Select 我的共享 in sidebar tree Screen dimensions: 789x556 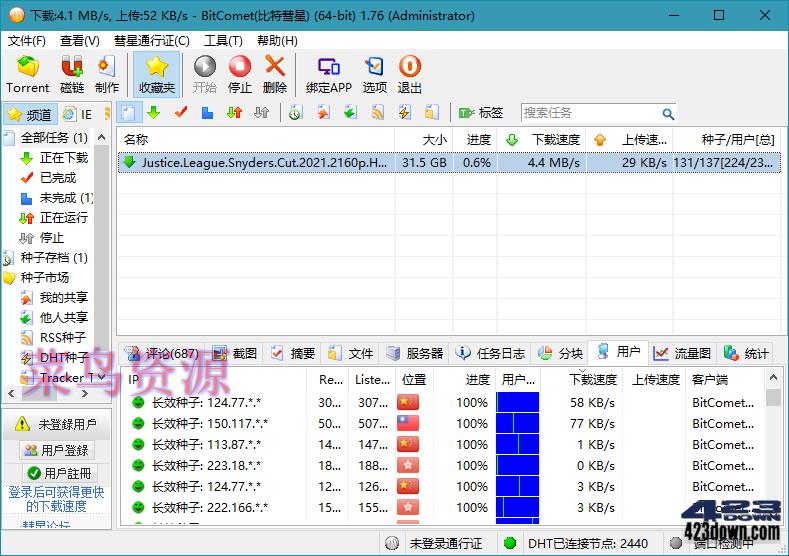click(x=64, y=297)
